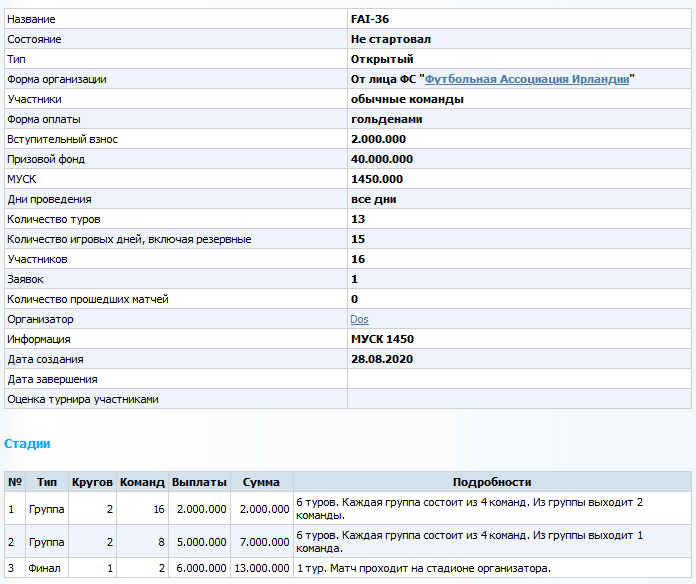Click stage 2 sum 7.000.000
Screen dimensions: 696x584
click(x=265, y=542)
